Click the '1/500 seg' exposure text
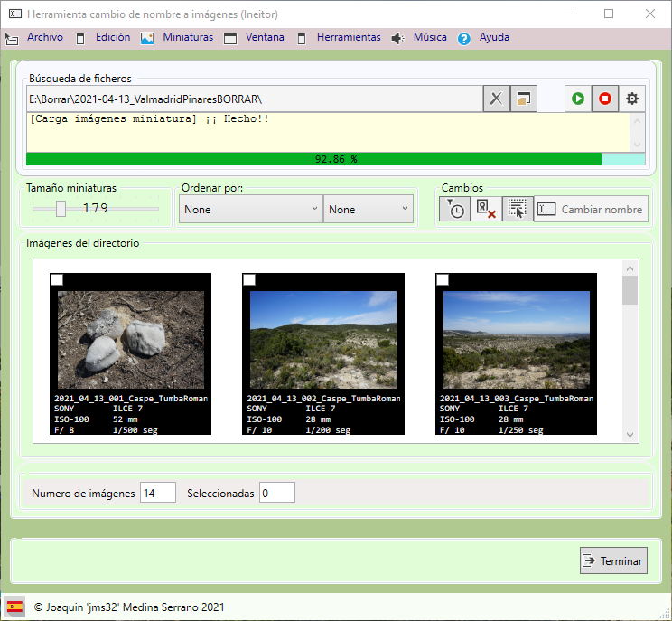This screenshot has width=672, height=621. [x=135, y=429]
